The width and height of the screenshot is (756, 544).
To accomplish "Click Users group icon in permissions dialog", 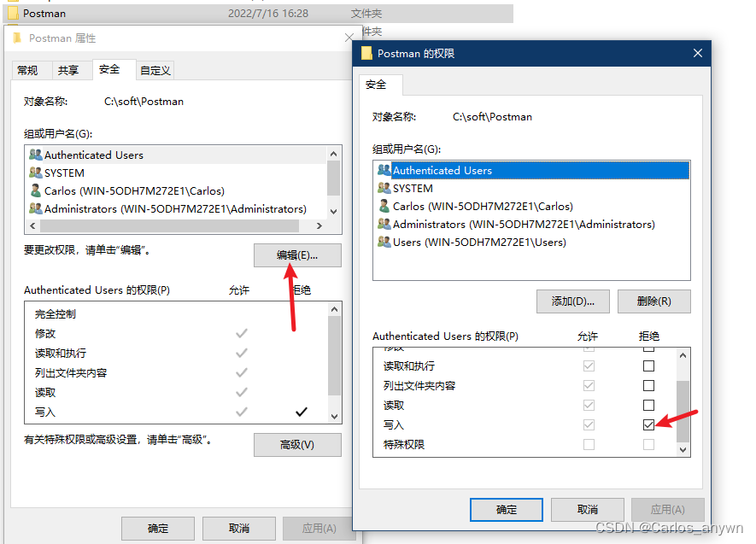I will tap(384, 242).
